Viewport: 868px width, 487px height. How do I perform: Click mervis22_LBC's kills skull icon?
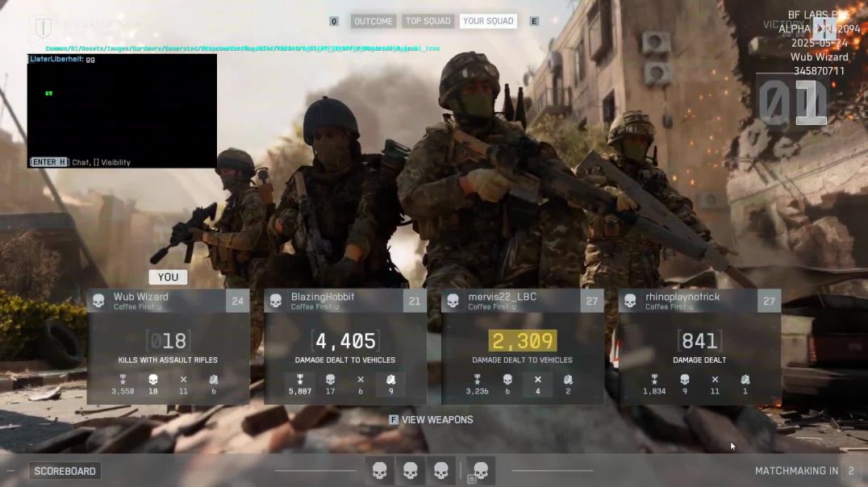tap(507, 380)
